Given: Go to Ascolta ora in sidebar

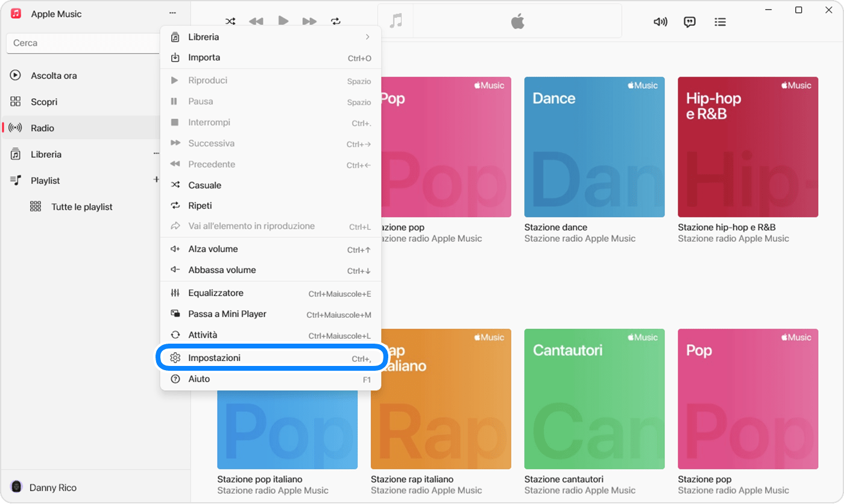Looking at the screenshot, I should (x=81, y=75).
